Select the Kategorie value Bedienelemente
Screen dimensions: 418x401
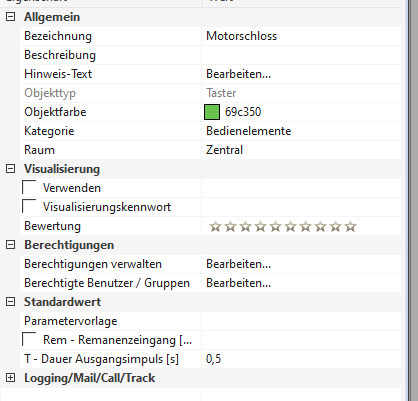pyautogui.click(x=248, y=131)
